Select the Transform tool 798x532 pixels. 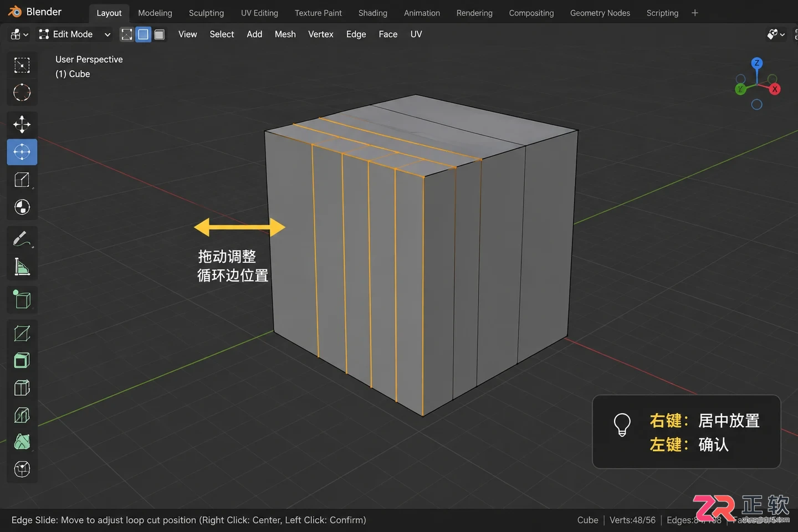(22, 207)
